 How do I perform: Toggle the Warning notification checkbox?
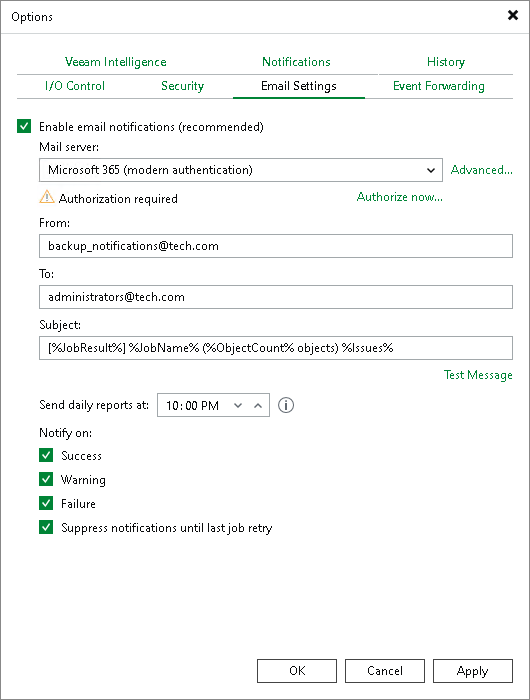[x=46, y=479]
